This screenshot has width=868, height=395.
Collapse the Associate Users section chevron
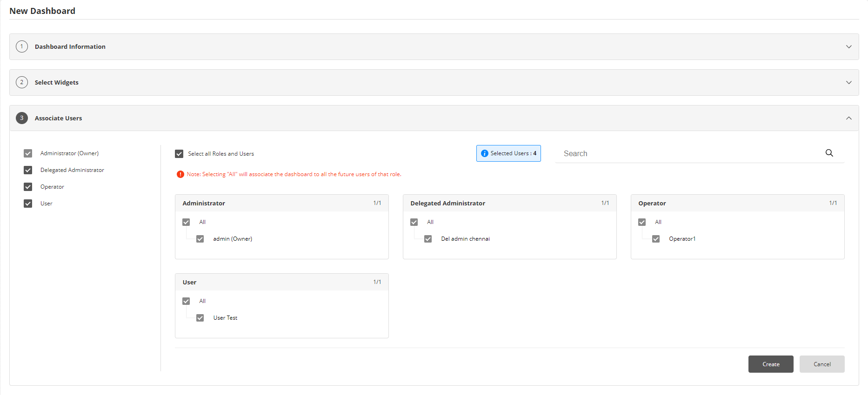coord(848,118)
